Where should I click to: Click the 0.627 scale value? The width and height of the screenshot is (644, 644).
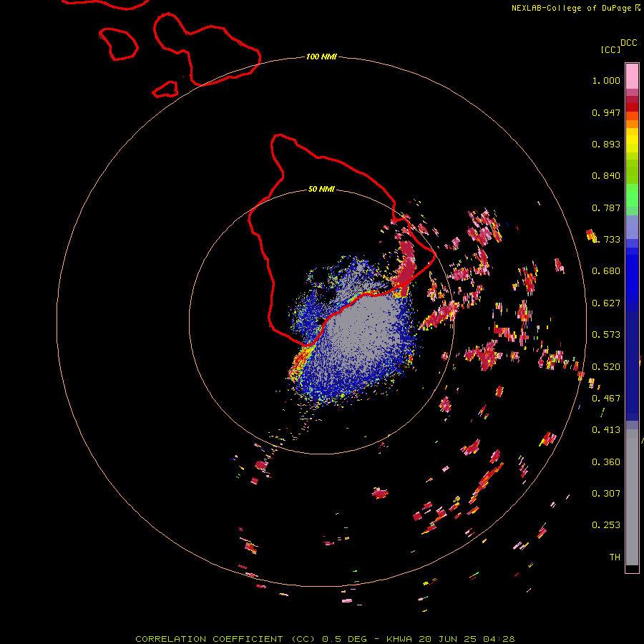click(x=606, y=303)
